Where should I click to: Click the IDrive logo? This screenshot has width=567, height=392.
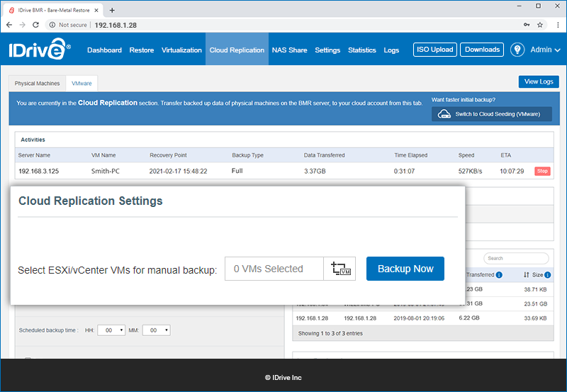coord(40,49)
